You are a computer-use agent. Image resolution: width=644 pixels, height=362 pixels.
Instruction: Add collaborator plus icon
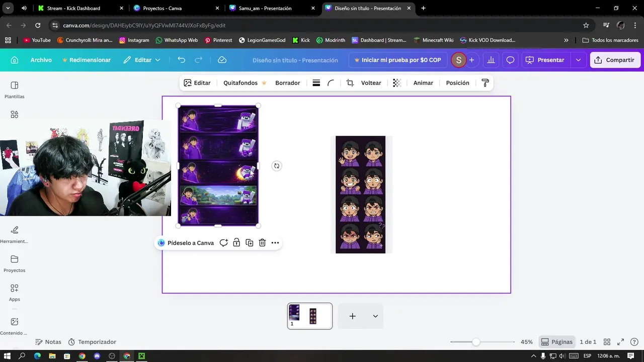[471, 60]
